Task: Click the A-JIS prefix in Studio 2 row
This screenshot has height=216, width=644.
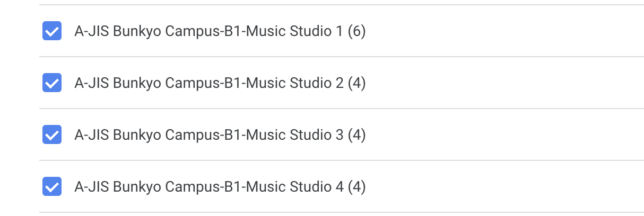Action: coord(92,83)
